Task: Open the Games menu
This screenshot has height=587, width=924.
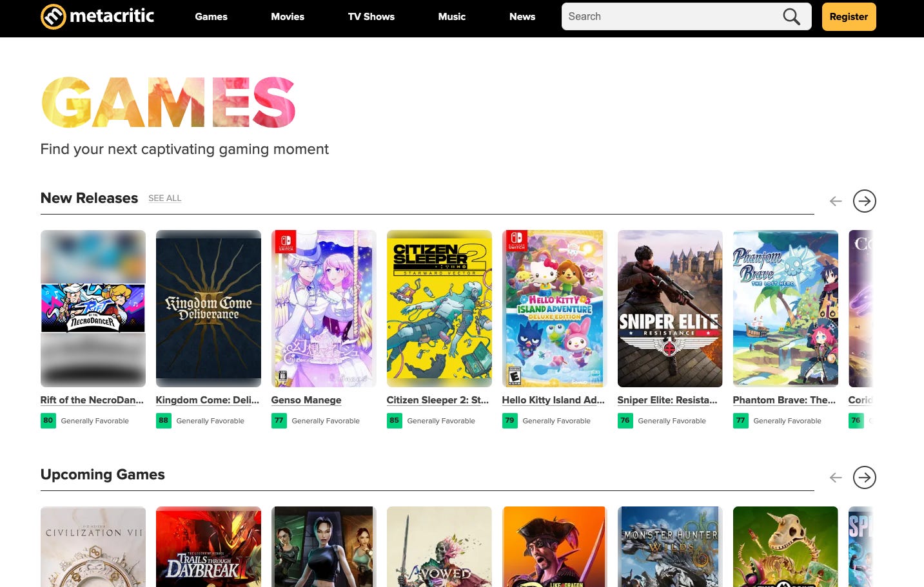Action: point(211,17)
